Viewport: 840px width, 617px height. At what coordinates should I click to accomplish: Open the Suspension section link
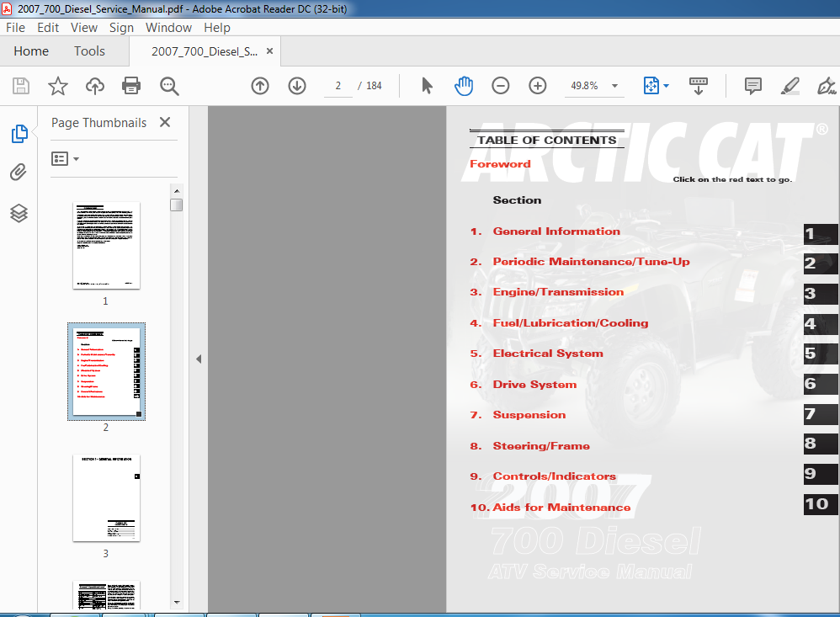(x=529, y=415)
